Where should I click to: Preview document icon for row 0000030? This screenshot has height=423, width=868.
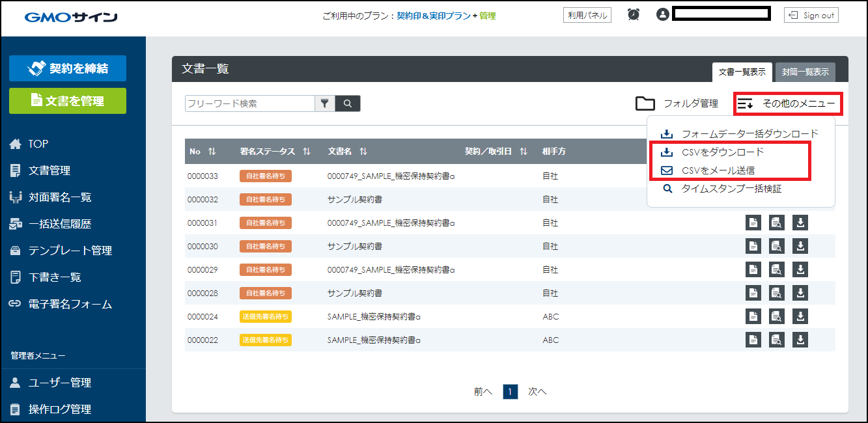click(x=777, y=247)
